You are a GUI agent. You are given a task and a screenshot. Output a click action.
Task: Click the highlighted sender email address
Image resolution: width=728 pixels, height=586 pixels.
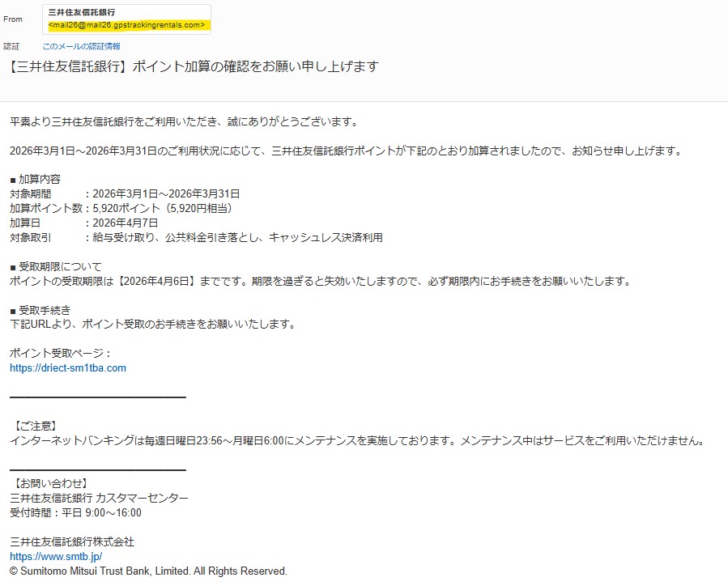coord(127,26)
